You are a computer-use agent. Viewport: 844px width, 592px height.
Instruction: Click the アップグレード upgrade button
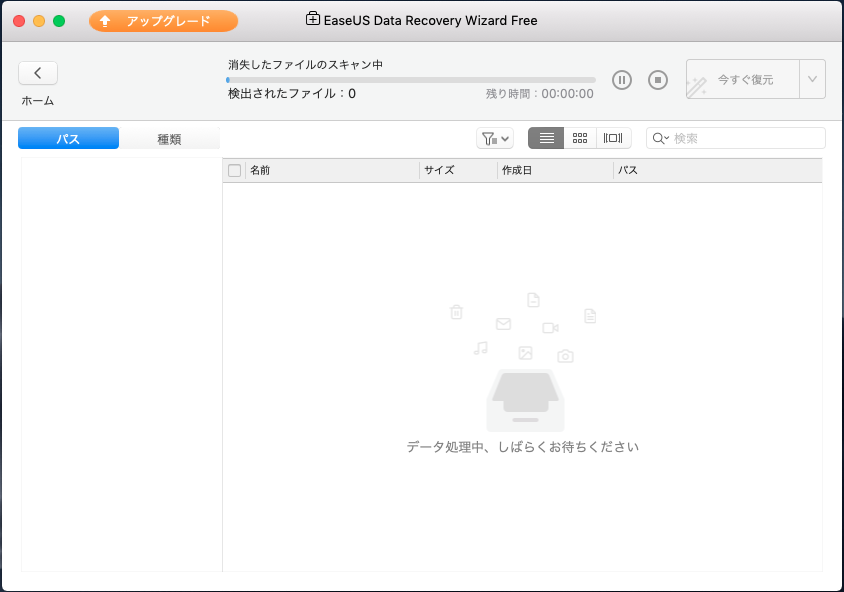(163, 21)
